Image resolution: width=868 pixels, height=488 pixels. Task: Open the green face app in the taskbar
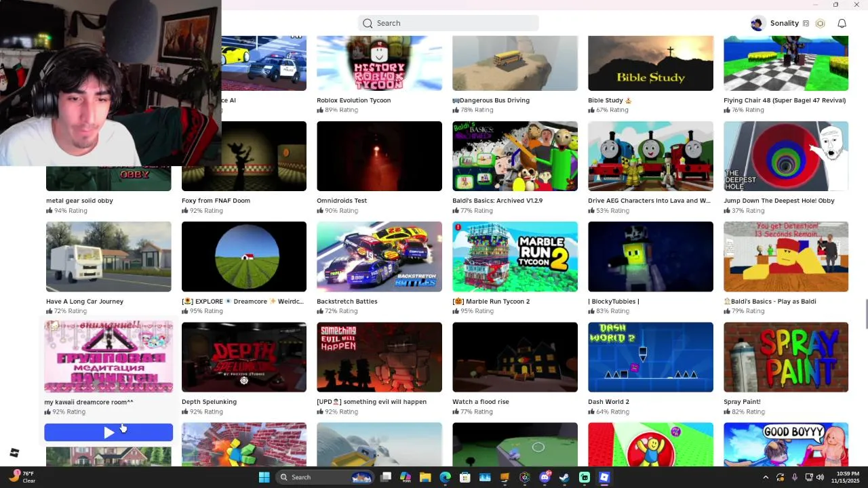point(585,477)
